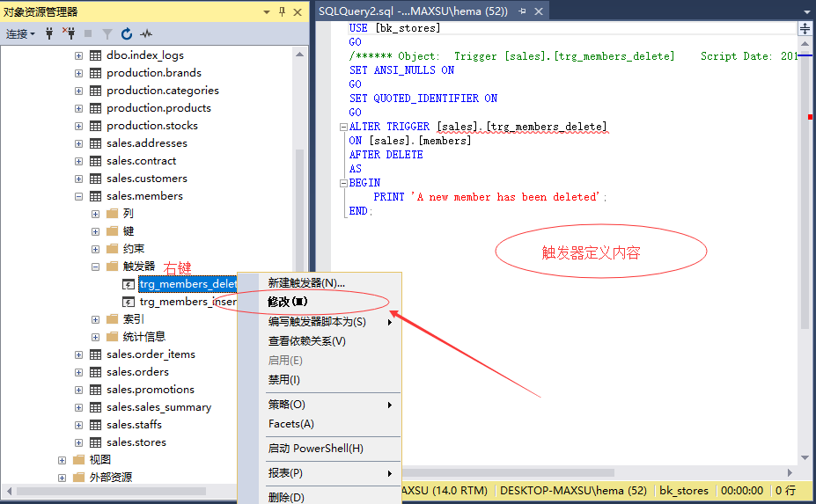The image size is (816, 504).
Task: Click the refresh icon in Object Explorer
Action: pos(127,34)
